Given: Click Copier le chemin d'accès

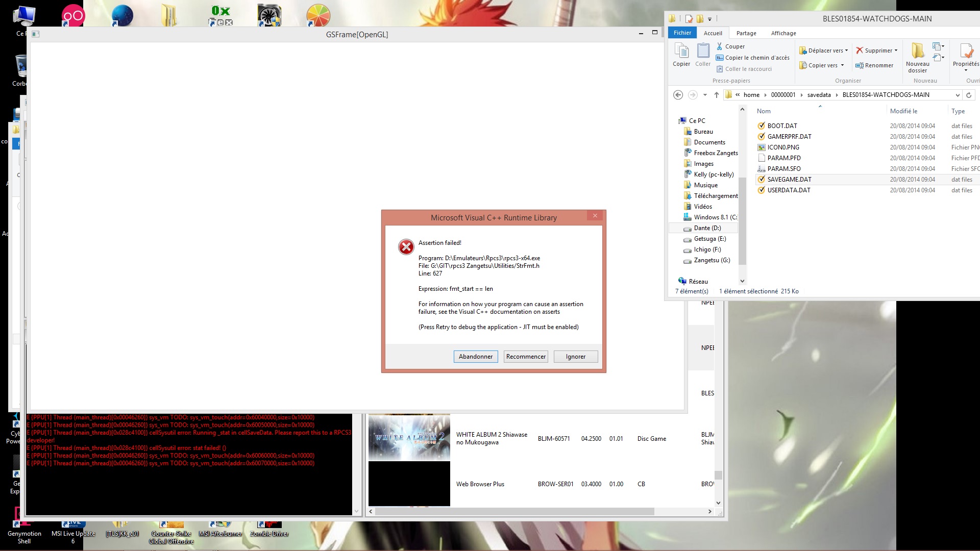Looking at the screenshot, I should pyautogui.click(x=752, y=58).
